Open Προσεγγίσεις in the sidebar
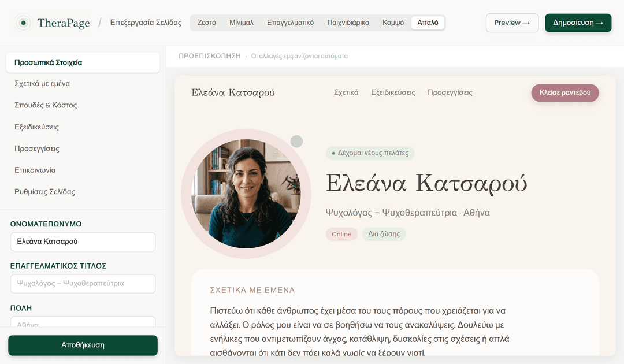Image resolution: width=624 pixels, height=364 pixels. tap(83, 148)
